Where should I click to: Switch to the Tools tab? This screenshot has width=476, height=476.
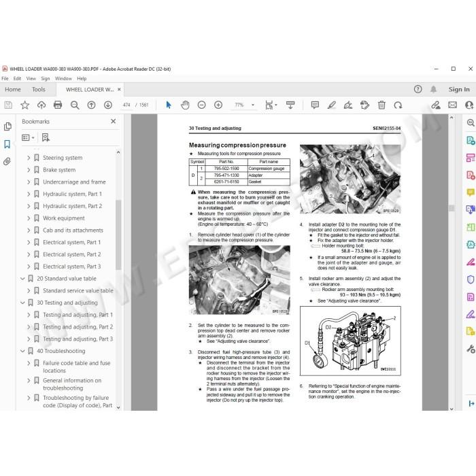[39, 90]
